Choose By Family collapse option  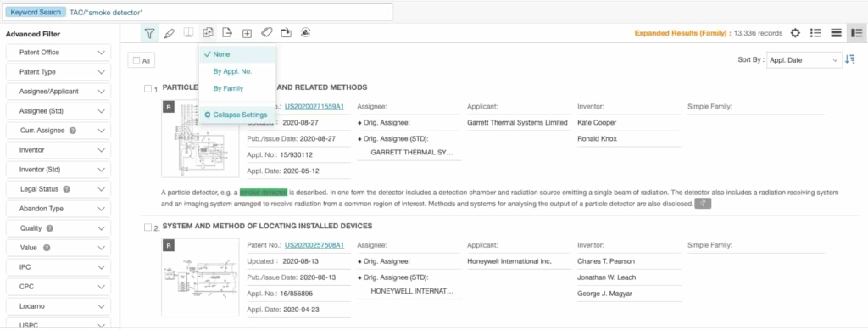pyautogui.click(x=228, y=88)
